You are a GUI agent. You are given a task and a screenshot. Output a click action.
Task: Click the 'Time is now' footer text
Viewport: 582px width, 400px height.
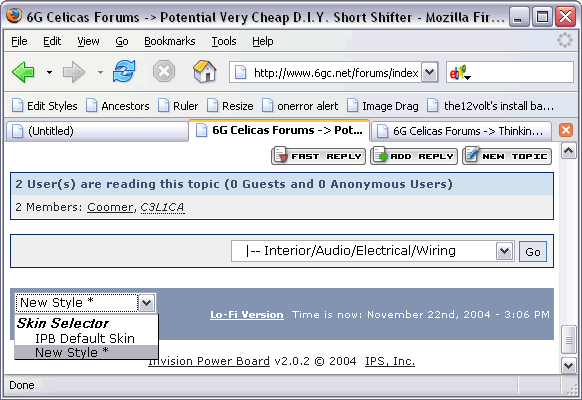coord(421,315)
